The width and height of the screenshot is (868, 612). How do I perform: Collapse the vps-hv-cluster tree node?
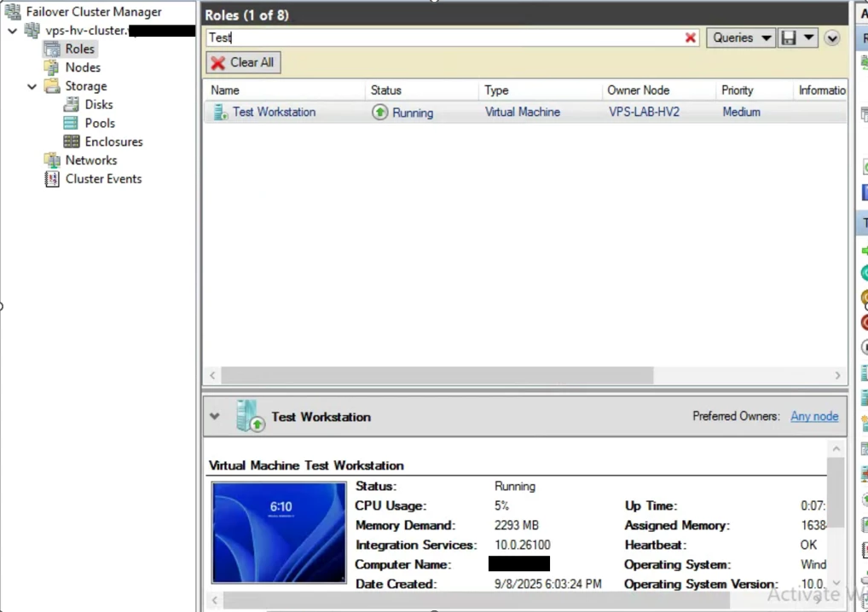click(13, 31)
